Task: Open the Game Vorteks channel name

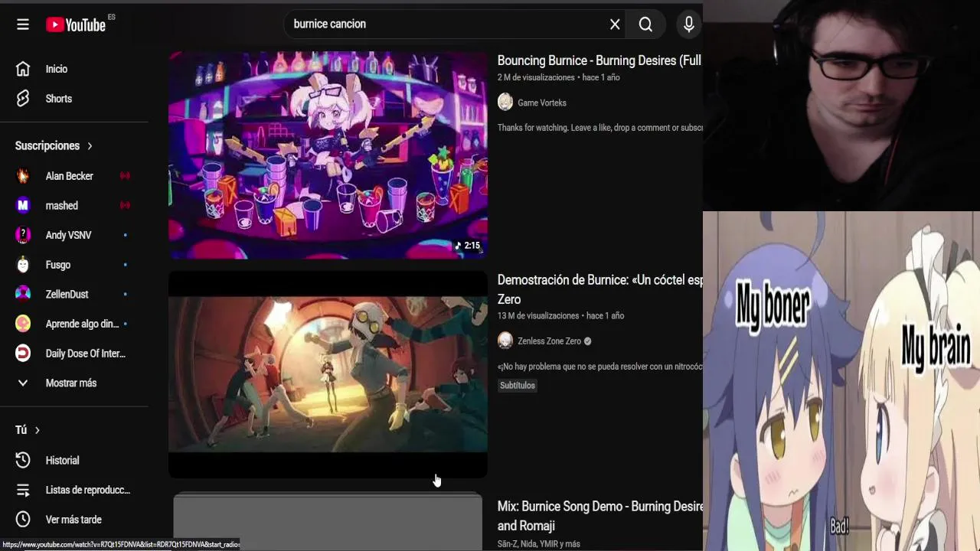Action: click(542, 103)
